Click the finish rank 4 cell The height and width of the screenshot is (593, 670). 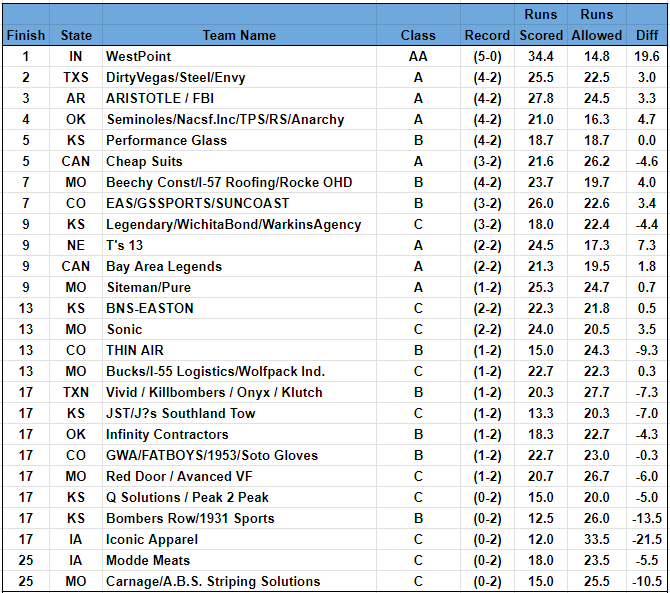pyautogui.click(x=26, y=119)
